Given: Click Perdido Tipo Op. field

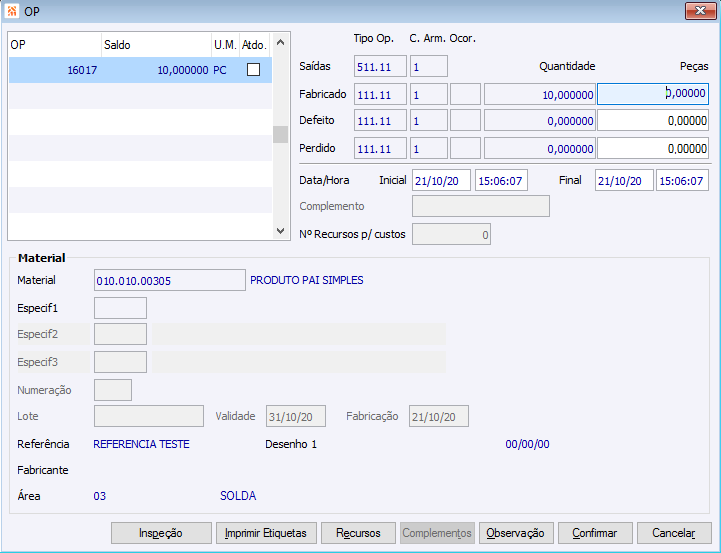Looking at the screenshot, I should [x=380, y=148].
